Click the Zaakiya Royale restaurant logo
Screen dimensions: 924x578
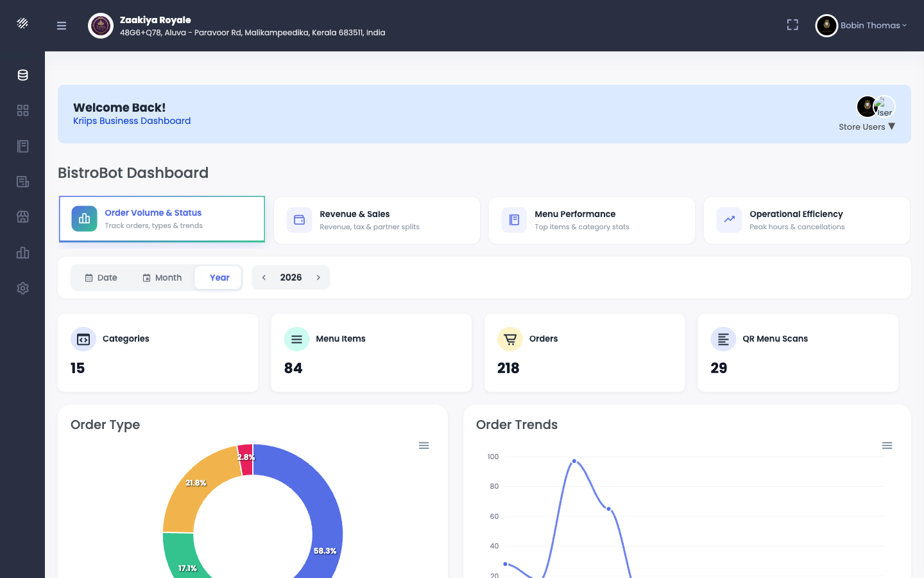tap(101, 26)
